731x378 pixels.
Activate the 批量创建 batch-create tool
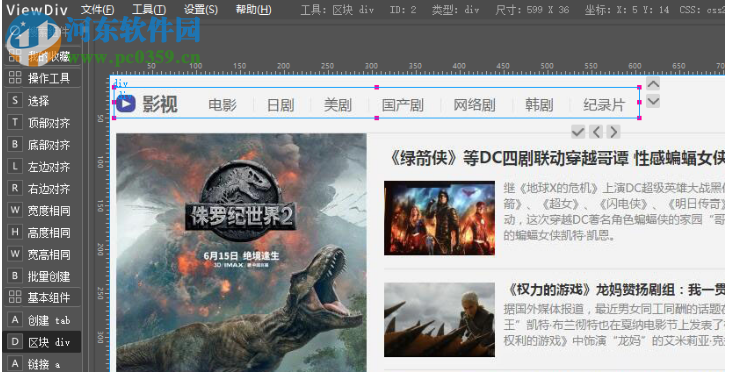[42, 276]
